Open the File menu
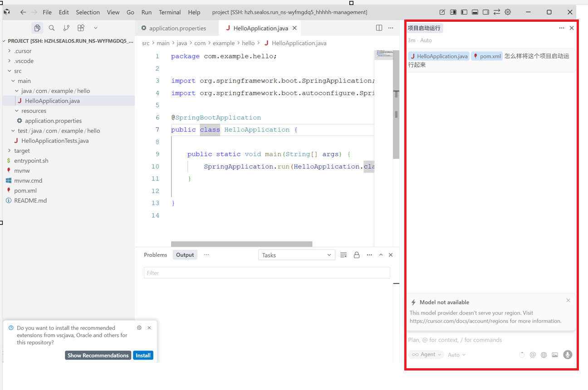The height and width of the screenshot is (390, 588). click(x=47, y=12)
